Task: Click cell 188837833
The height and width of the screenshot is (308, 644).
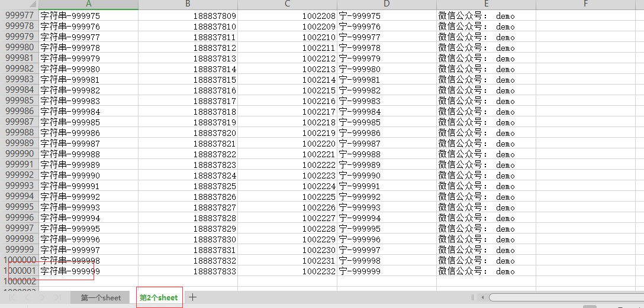Action: pos(188,271)
